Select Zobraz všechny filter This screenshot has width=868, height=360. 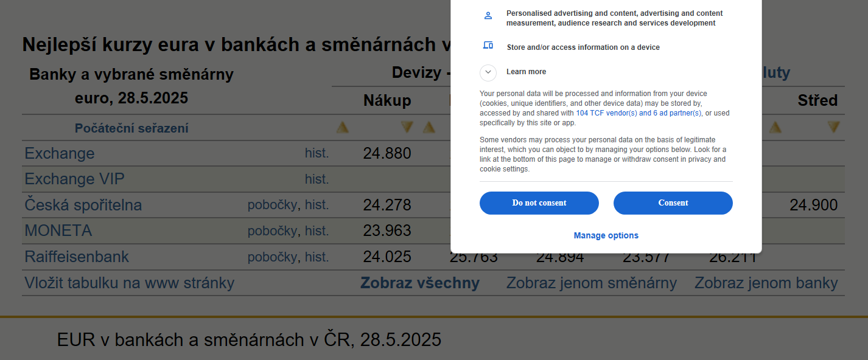(x=420, y=283)
